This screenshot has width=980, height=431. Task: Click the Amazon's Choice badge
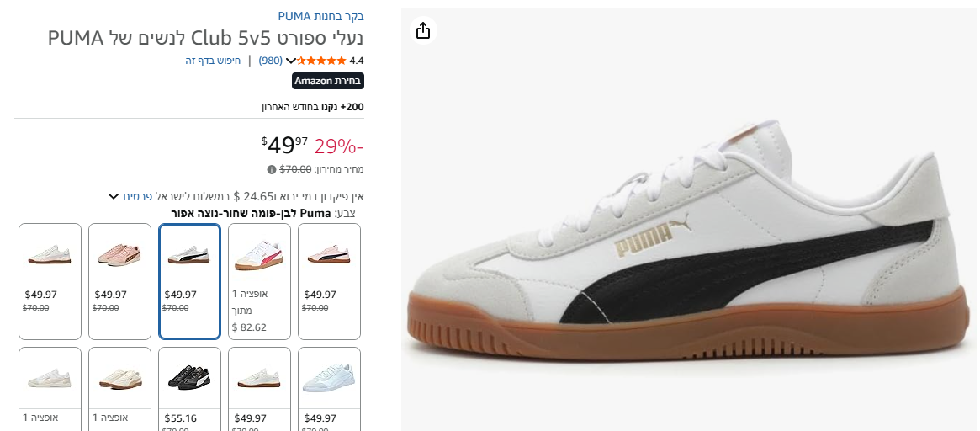coord(328,81)
